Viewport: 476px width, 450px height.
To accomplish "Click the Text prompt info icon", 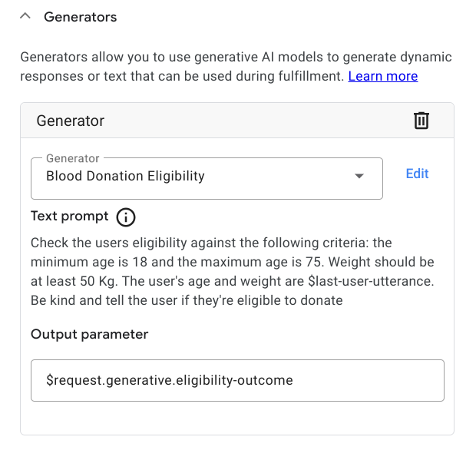I will [x=126, y=217].
